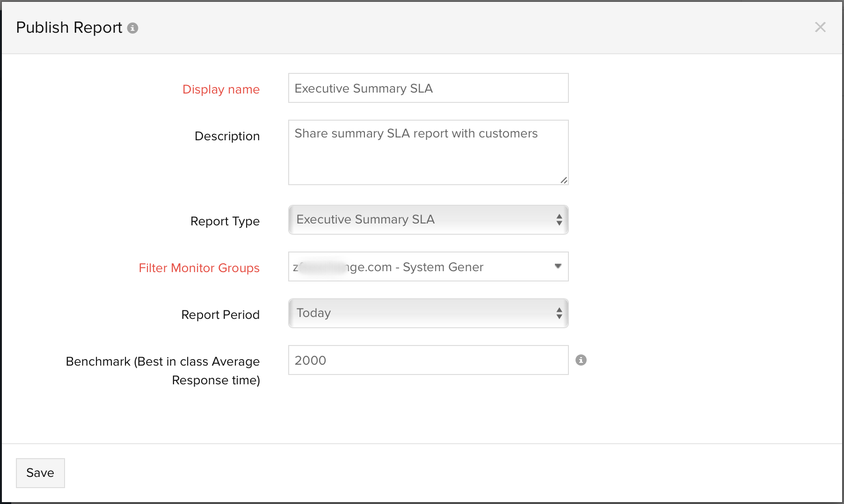The height and width of the screenshot is (504, 844).
Task: Save the report settings
Action: tap(40, 473)
